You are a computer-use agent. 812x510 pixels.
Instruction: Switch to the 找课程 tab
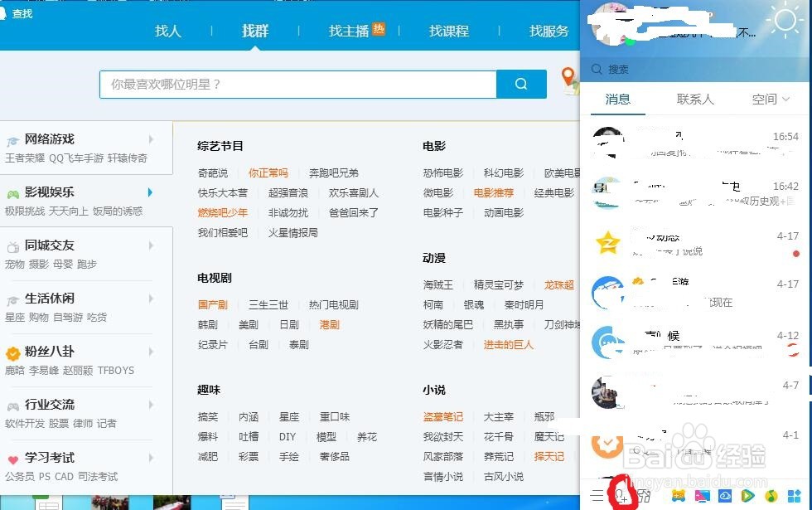pyautogui.click(x=449, y=32)
